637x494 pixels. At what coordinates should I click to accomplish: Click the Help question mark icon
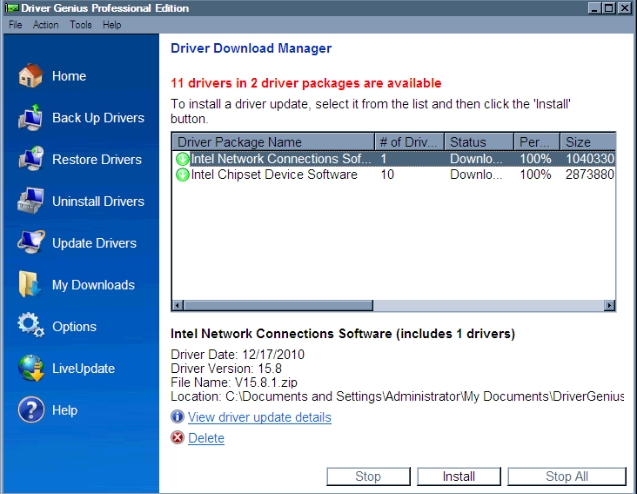coord(31,410)
